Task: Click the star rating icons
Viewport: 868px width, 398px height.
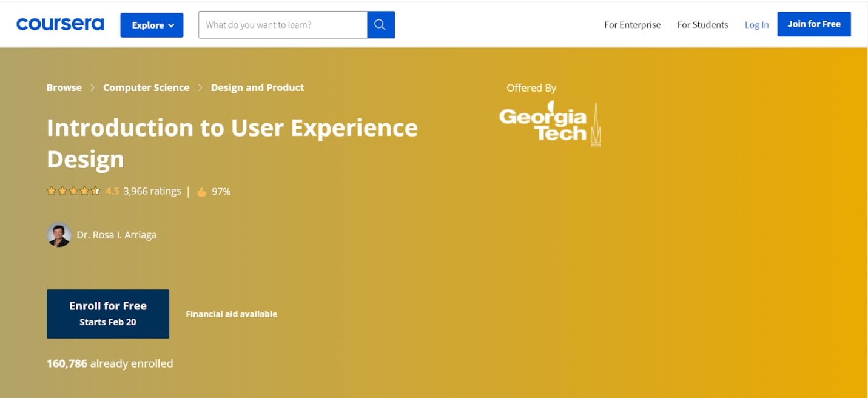Action: click(73, 191)
